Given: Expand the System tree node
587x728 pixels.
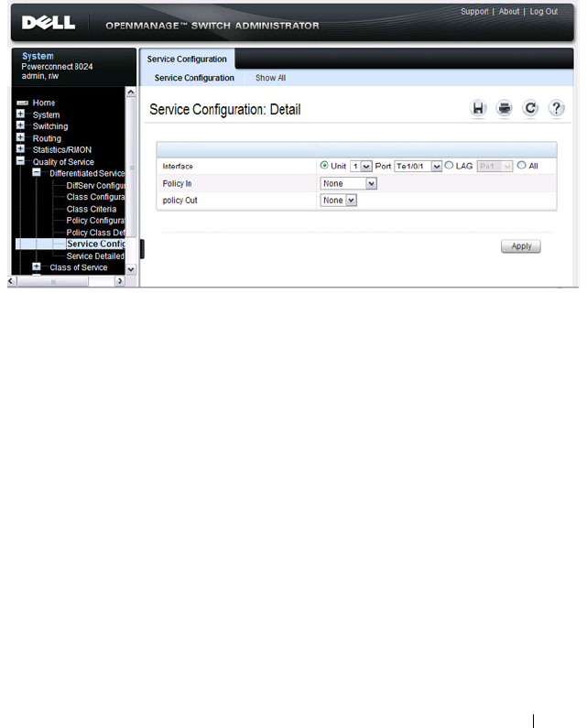Looking at the screenshot, I should (x=20, y=114).
